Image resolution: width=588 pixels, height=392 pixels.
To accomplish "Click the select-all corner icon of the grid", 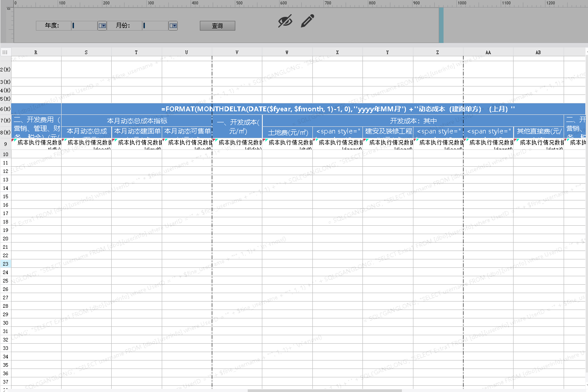I will pyautogui.click(x=5, y=52).
